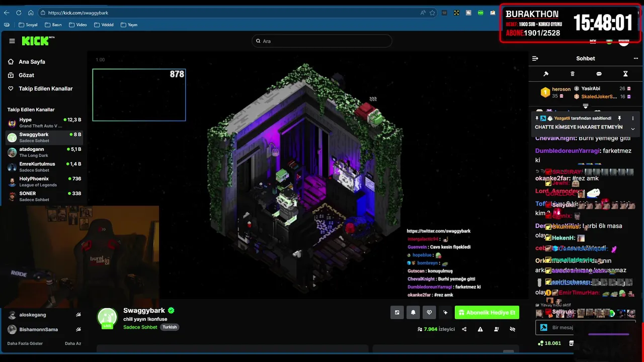Unpin the pinned message pin icon
Image resolution: width=644 pixels, height=362 pixels.
pos(620,119)
